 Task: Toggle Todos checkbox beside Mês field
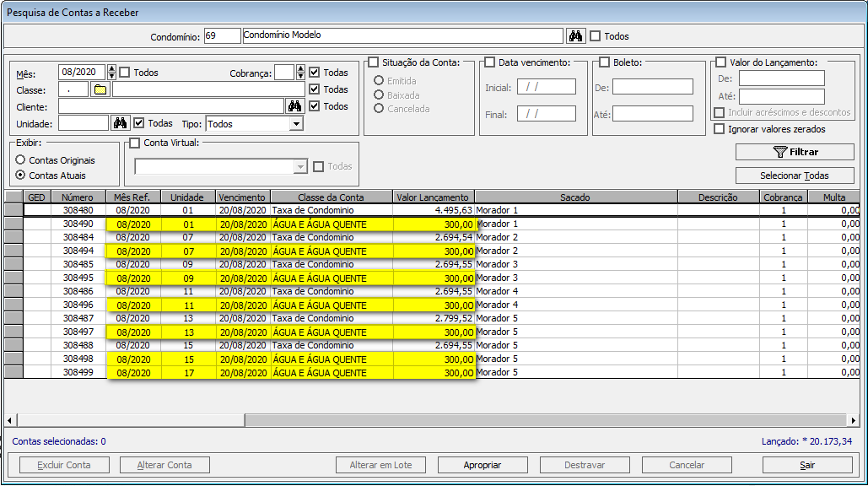point(125,73)
